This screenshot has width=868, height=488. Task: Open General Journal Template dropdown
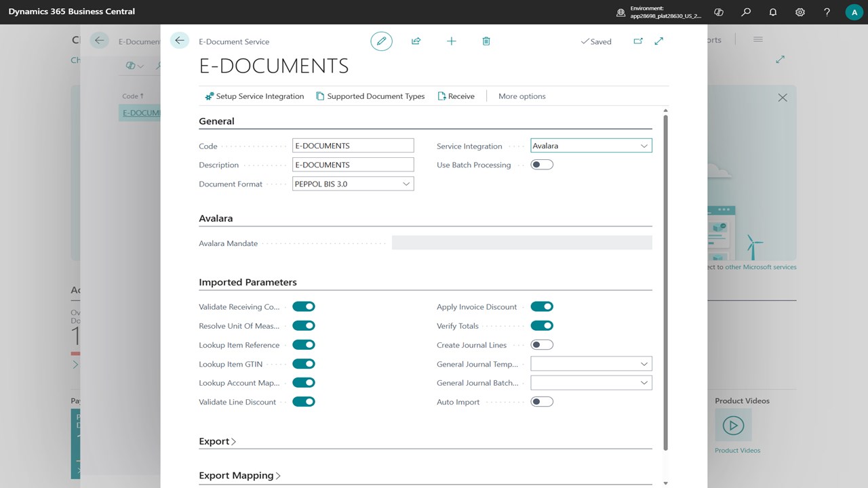pos(644,364)
